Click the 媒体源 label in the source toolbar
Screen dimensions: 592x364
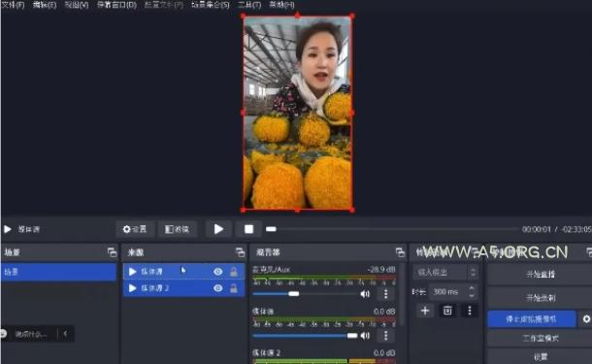point(29,229)
